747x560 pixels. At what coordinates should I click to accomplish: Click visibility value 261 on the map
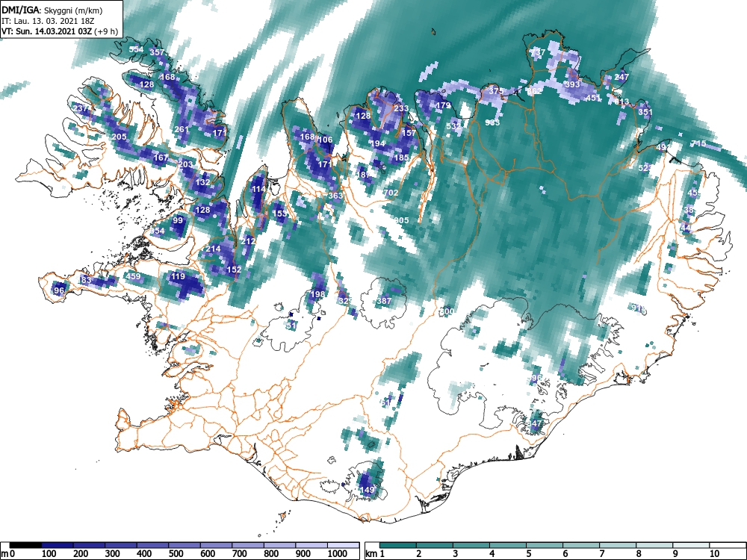tap(182, 129)
